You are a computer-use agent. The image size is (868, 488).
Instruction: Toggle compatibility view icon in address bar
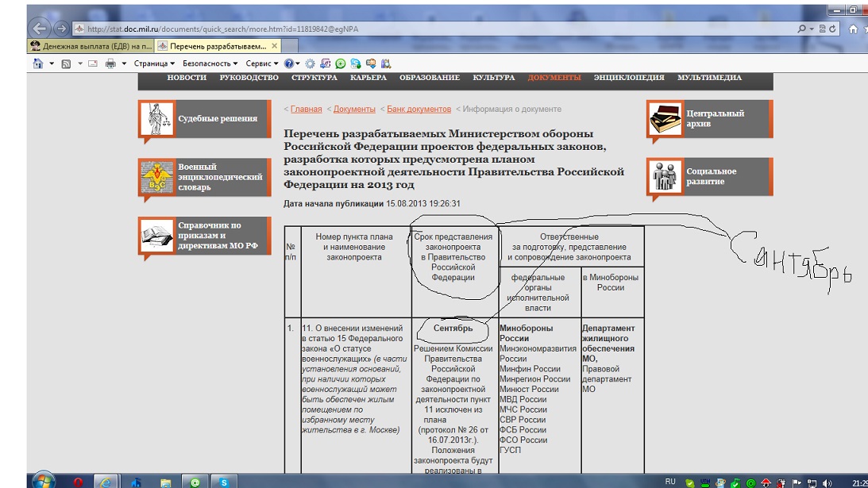823,29
